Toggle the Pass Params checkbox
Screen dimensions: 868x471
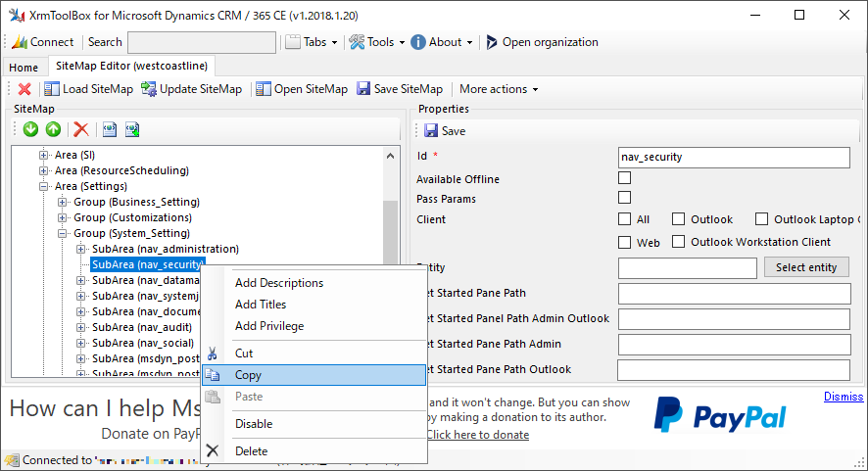pyautogui.click(x=624, y=198)
